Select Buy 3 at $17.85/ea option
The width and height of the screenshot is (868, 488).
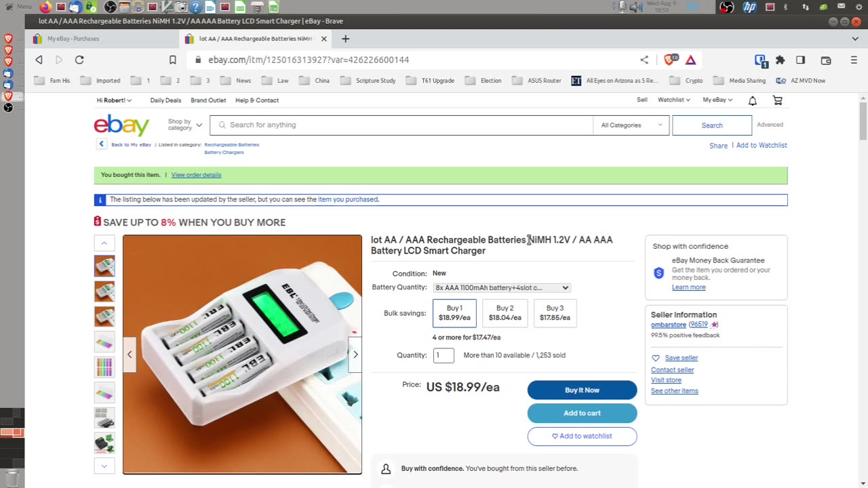(555, 312)
